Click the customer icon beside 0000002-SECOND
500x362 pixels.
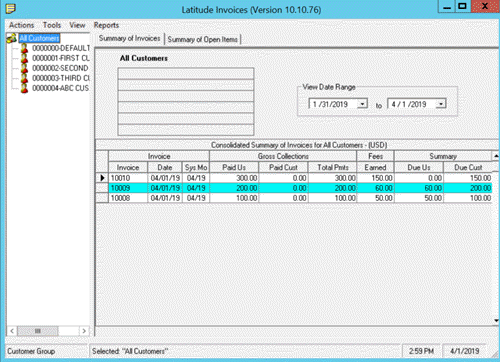(24, 68)
